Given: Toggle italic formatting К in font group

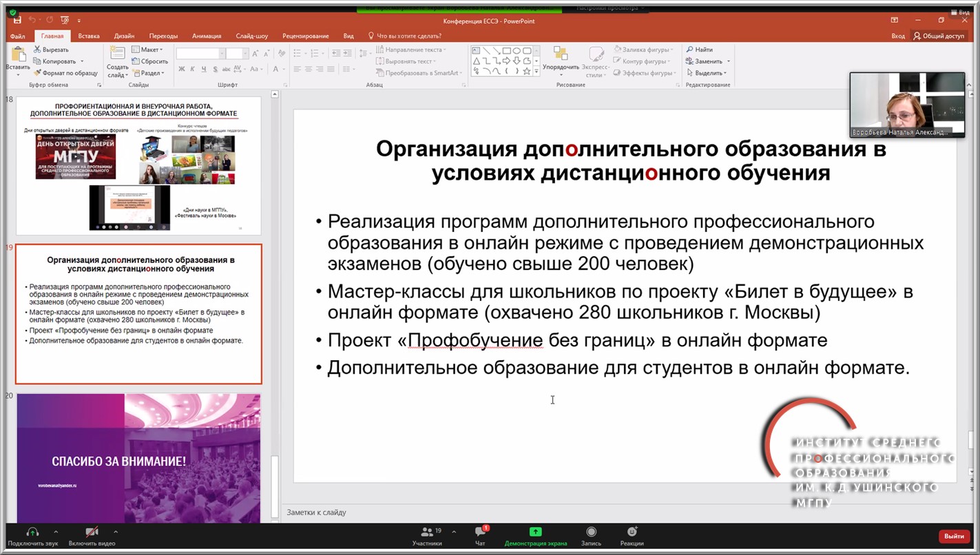Looking at the screenshot, I should click(x=193, y=69).
